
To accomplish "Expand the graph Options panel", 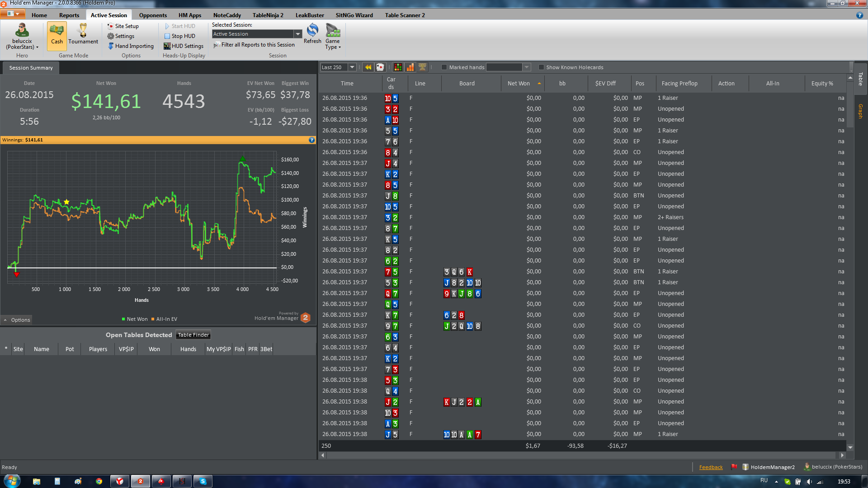I will [x=16, y=320].
